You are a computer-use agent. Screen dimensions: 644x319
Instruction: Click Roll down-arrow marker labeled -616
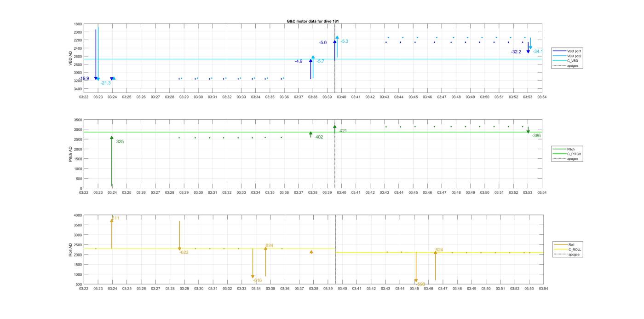253,277
